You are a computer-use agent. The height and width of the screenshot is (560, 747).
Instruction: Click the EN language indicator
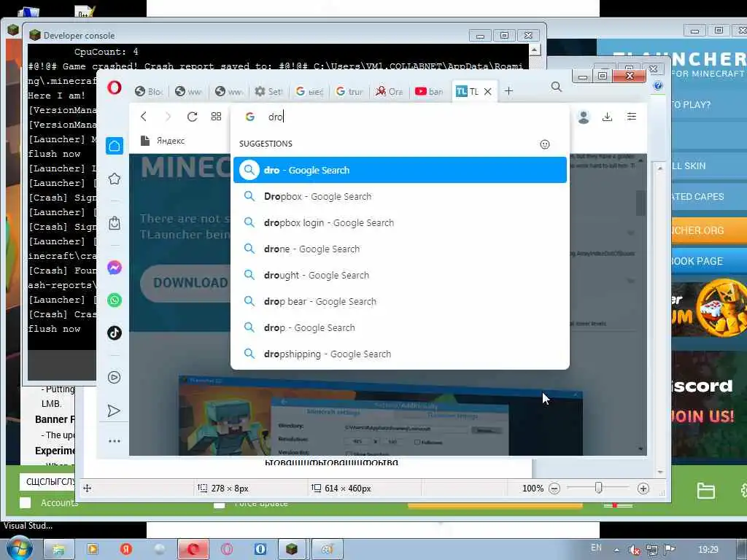coord(596,548)
